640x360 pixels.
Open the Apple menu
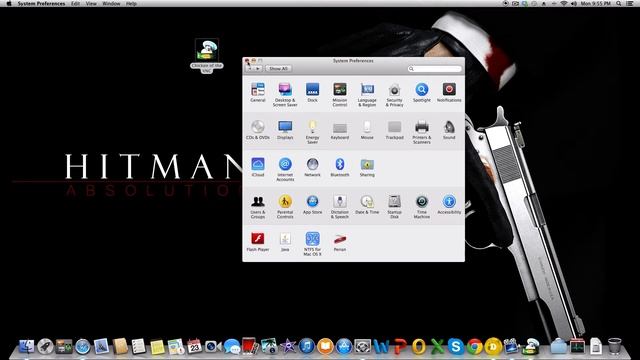pos(9,3)
